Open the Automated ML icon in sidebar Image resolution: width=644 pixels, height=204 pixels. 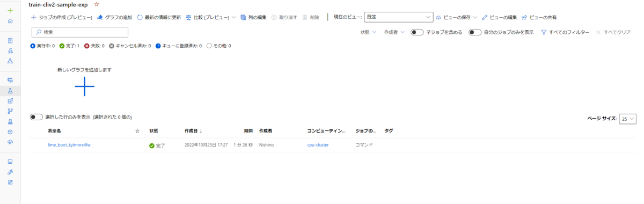coord(10,50)
